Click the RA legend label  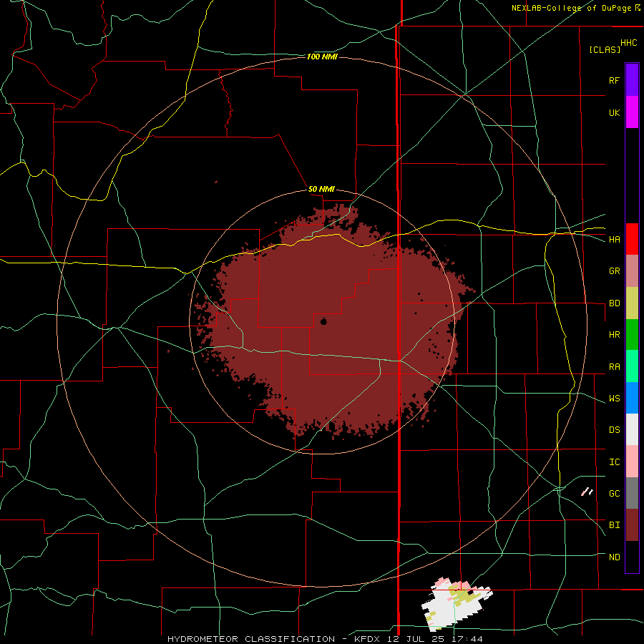[614, 367]
